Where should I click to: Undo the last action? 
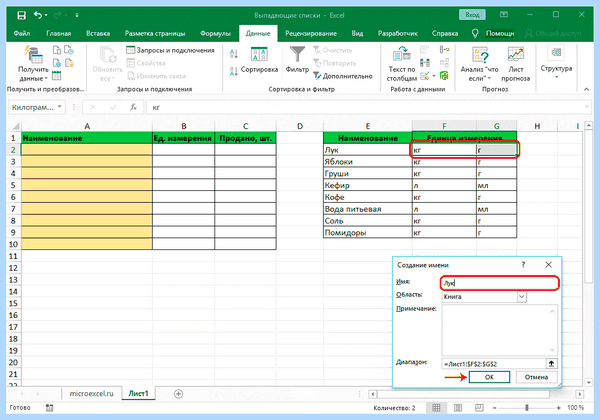click(38, 15)
